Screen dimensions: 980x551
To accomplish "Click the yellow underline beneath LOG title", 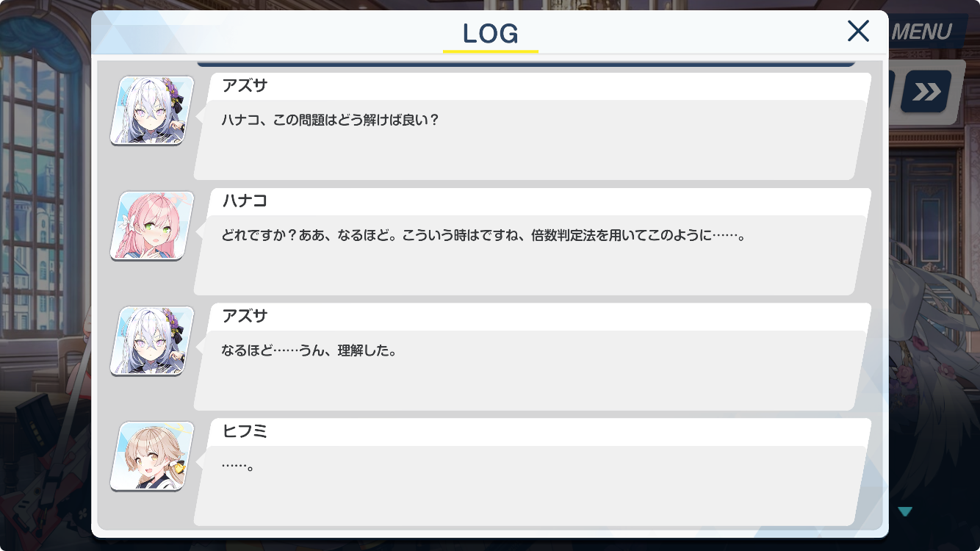I will click(491, 51).
